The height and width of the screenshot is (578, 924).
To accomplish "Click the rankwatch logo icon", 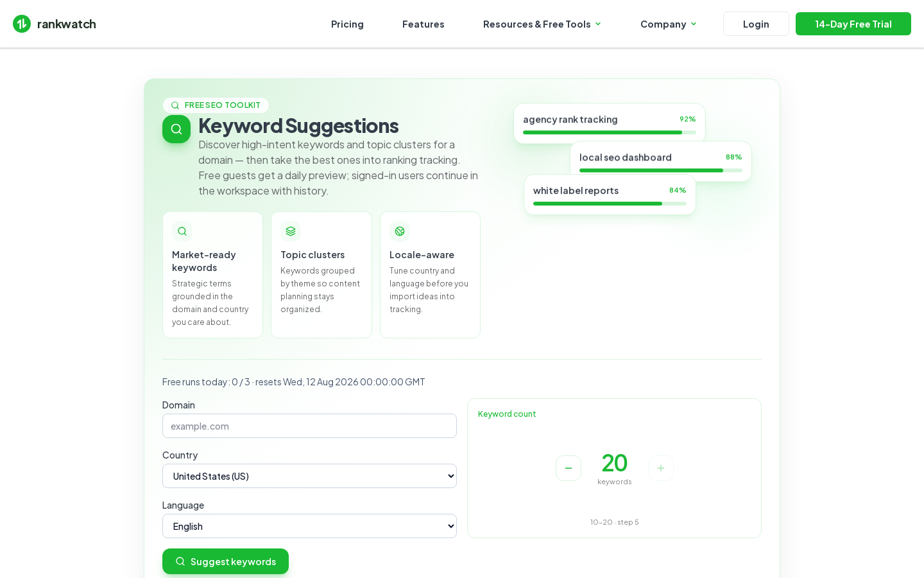I will (x=22, y=24).
